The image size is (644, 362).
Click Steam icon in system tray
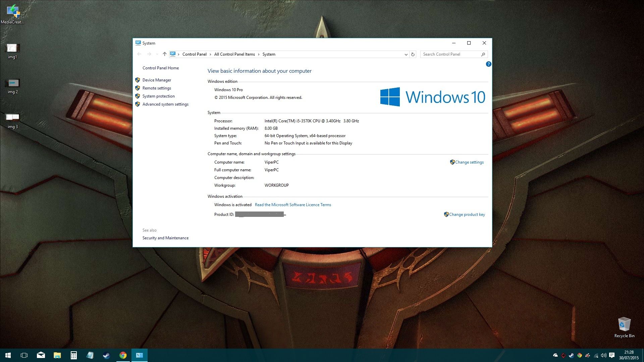pyautogui.click(x=571, y=355)
